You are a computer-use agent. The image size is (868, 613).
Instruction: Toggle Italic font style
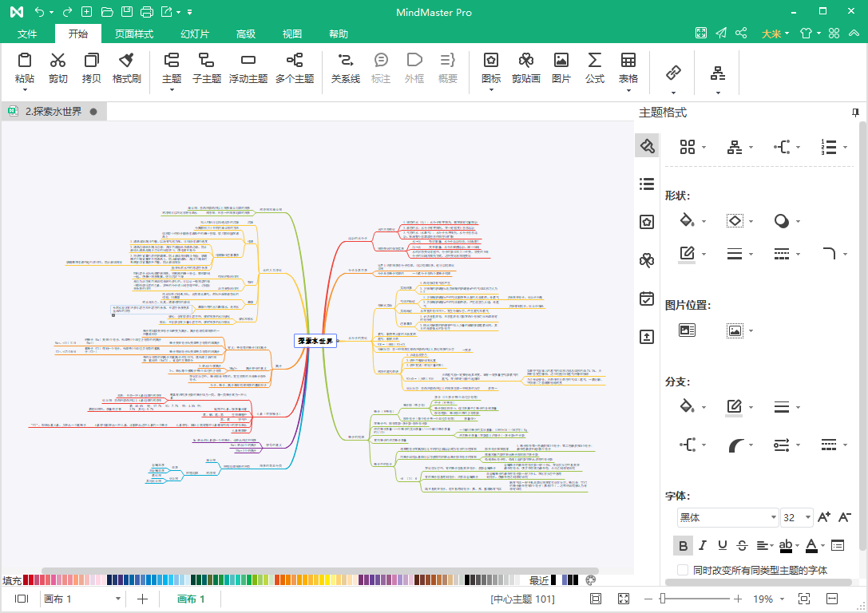703,545
